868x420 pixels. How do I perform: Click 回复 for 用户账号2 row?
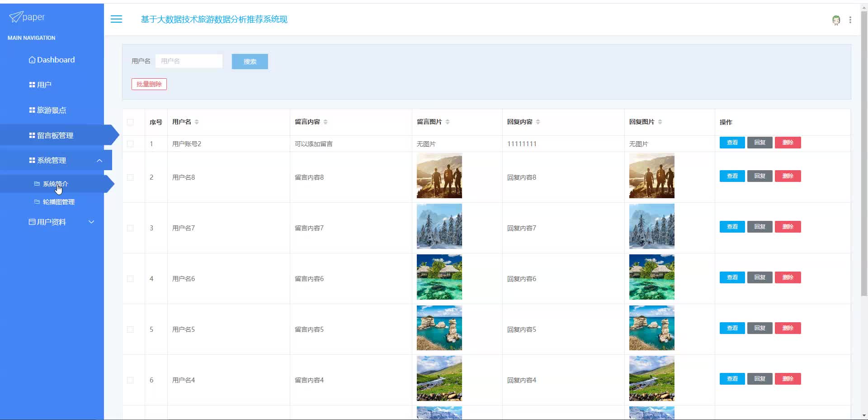point(760,143)
